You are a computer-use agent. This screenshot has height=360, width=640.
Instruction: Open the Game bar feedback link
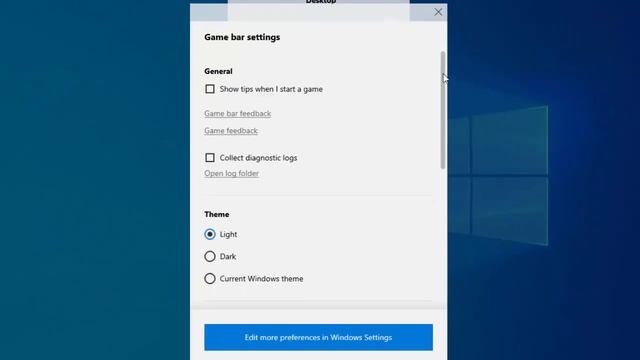tap(238, 113)
